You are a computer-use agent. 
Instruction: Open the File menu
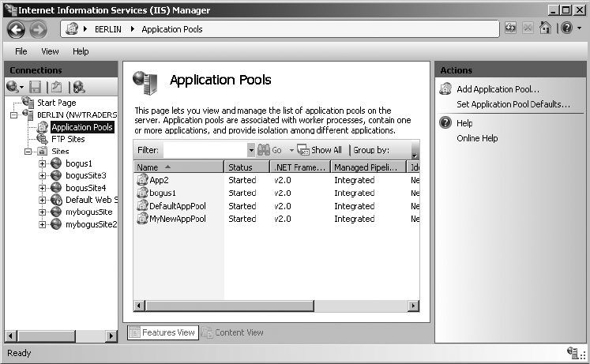coord(21,51)
